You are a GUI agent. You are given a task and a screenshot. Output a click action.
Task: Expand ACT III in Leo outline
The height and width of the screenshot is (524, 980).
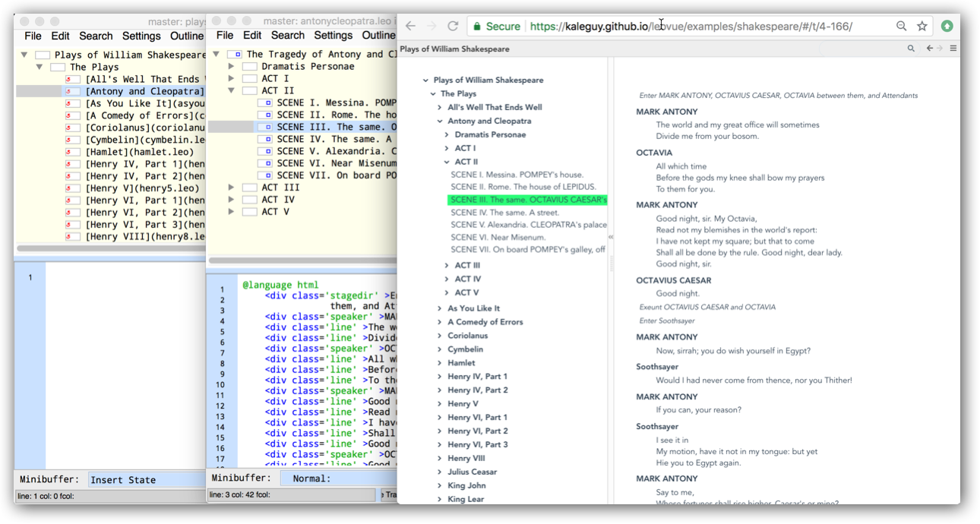coord(232,188)
